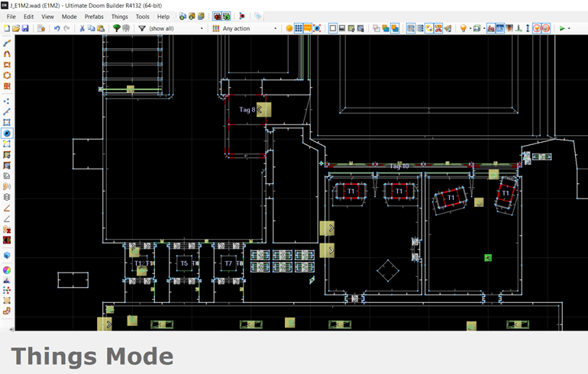The width and height of the screenshot is (588, 374).
Task: Toggle snap to grid button
Action: tap(411, 28)
